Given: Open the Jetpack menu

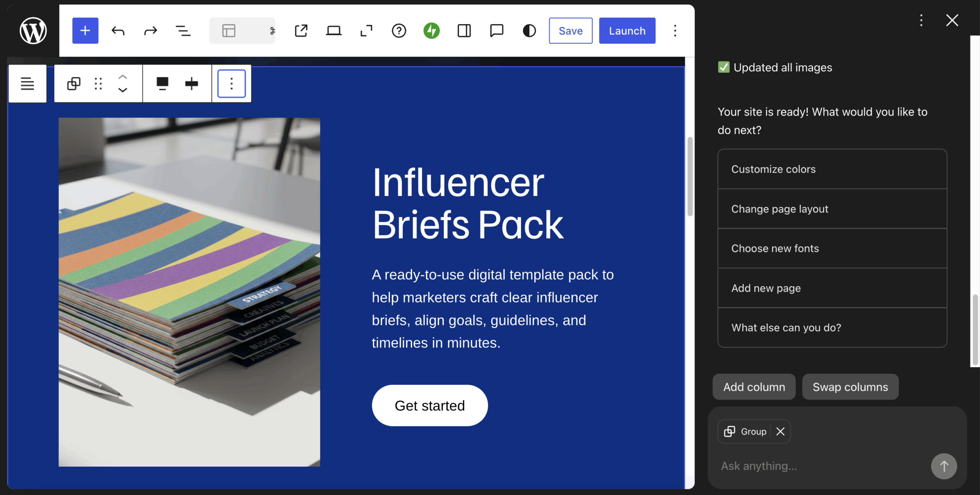Looking at the screenshot, I should [431, 31].
